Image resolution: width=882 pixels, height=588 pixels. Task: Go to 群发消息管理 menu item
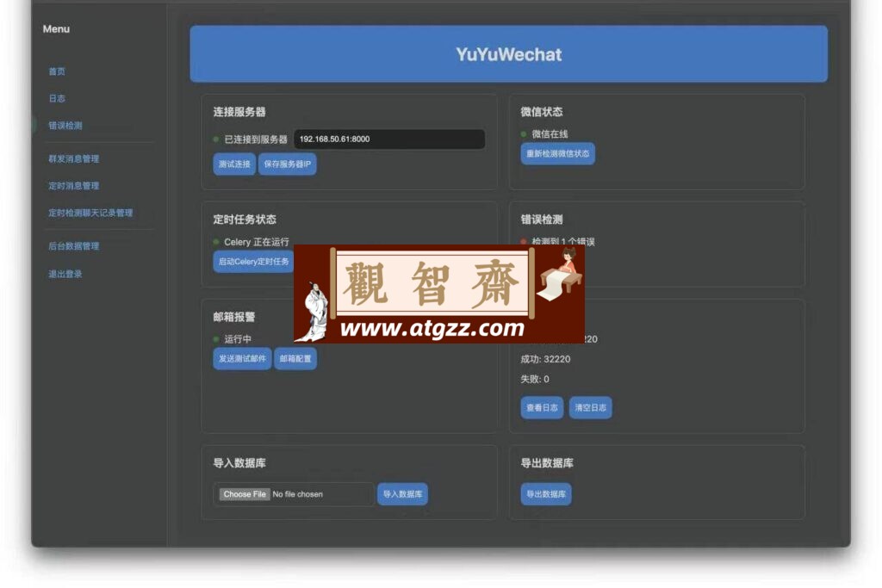click(x=74, y=158)
